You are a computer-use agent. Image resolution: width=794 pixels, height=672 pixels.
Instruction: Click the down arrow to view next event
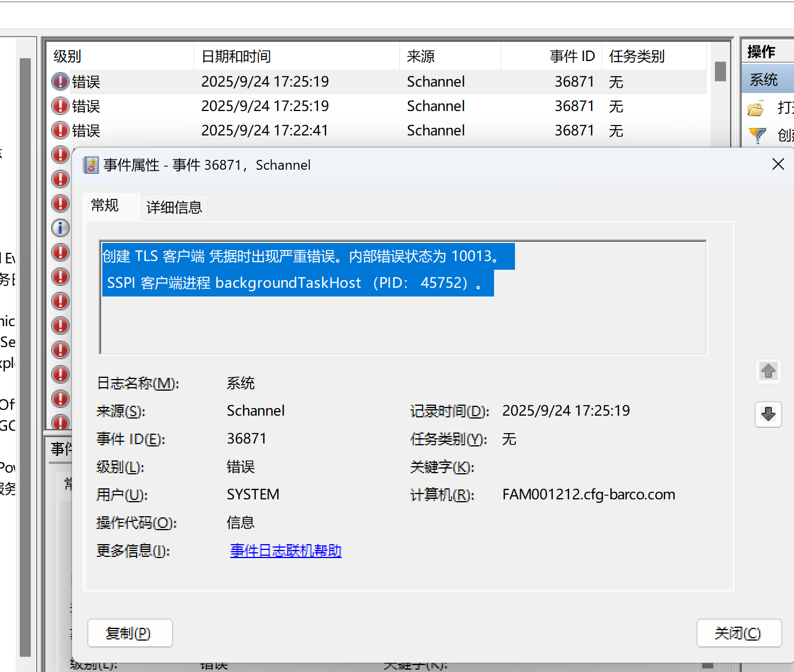pos(768,414)
